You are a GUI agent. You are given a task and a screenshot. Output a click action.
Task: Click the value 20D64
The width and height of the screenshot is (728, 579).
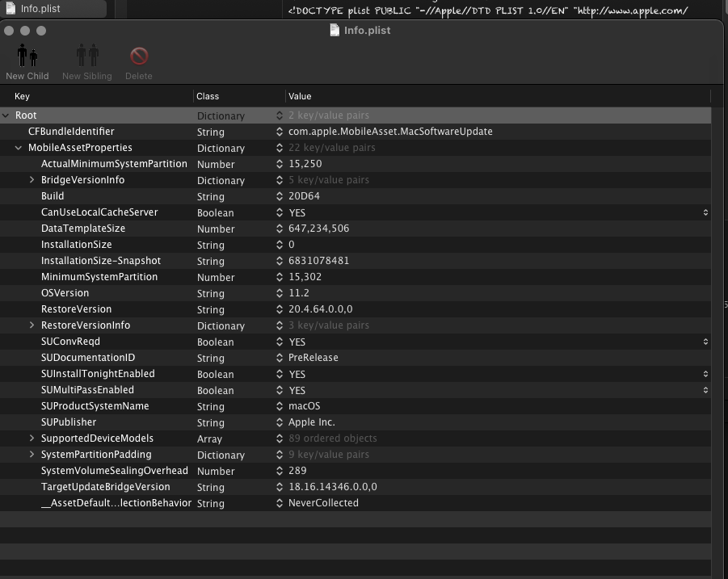pos(304,195)
